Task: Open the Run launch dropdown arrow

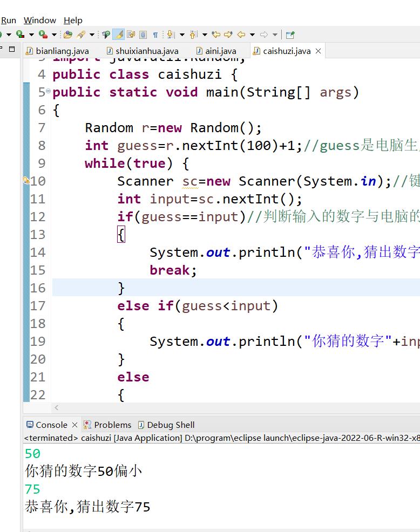Action: click(x=9, y=35)
